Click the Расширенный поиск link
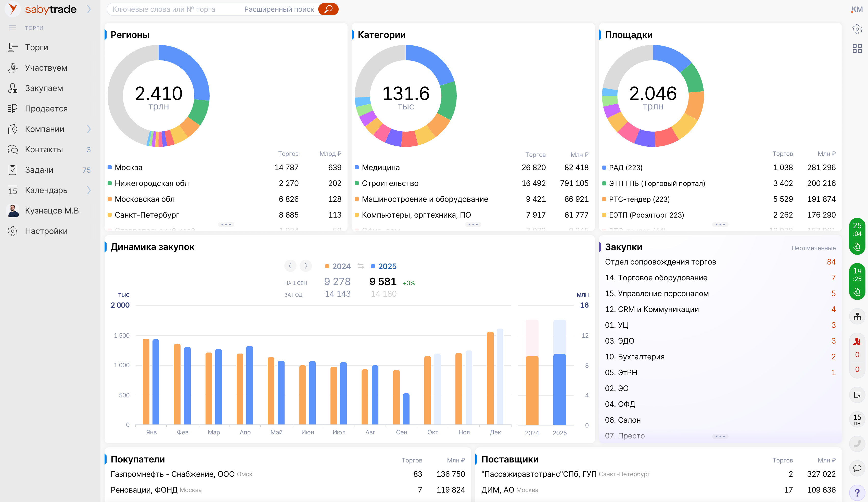 [279, 9]
